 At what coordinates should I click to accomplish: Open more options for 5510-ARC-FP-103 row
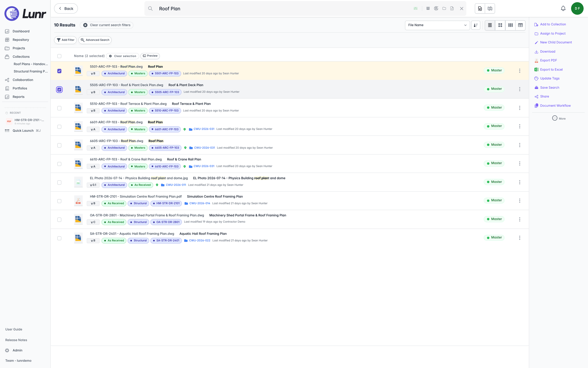tap(519, 108)
